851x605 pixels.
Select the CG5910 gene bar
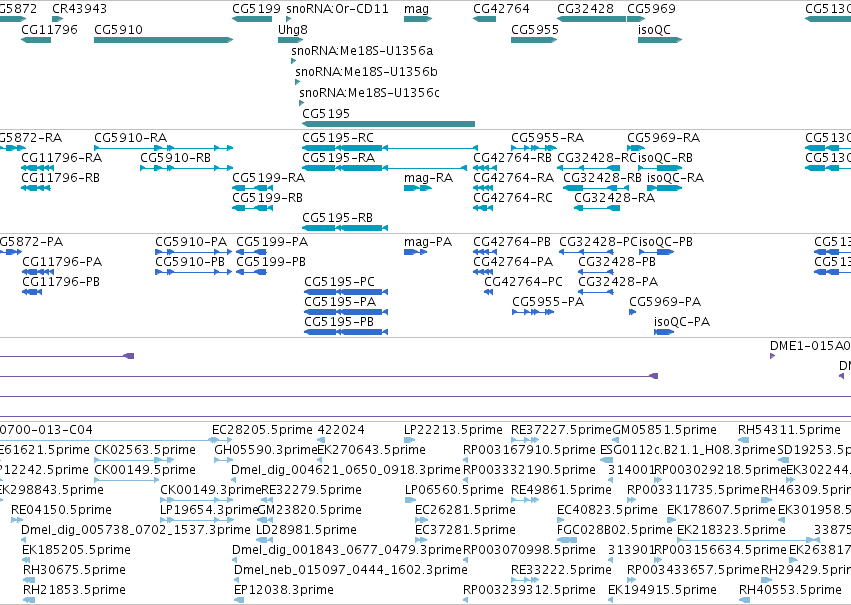pos(163,40)
